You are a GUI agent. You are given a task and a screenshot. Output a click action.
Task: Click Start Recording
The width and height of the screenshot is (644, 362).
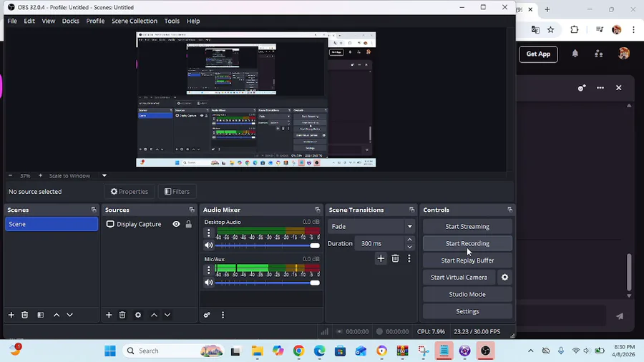point(467,243)
